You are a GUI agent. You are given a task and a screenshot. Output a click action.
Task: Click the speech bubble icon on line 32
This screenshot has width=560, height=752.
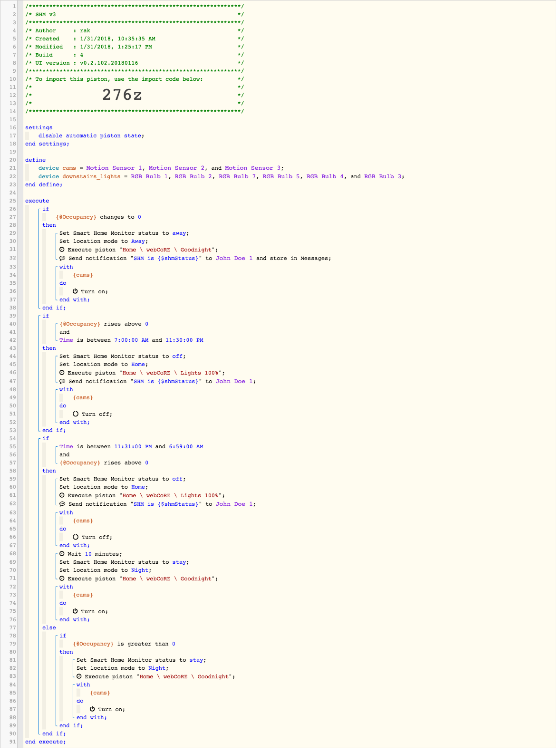coord(62,258)
